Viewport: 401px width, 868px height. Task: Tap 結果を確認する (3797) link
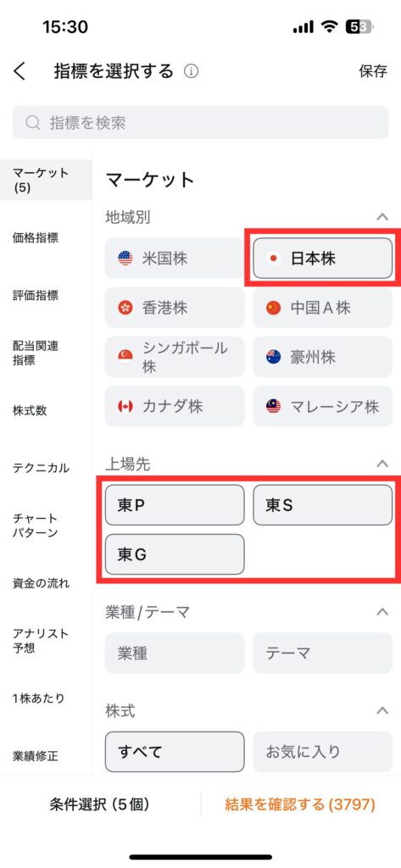300,804
